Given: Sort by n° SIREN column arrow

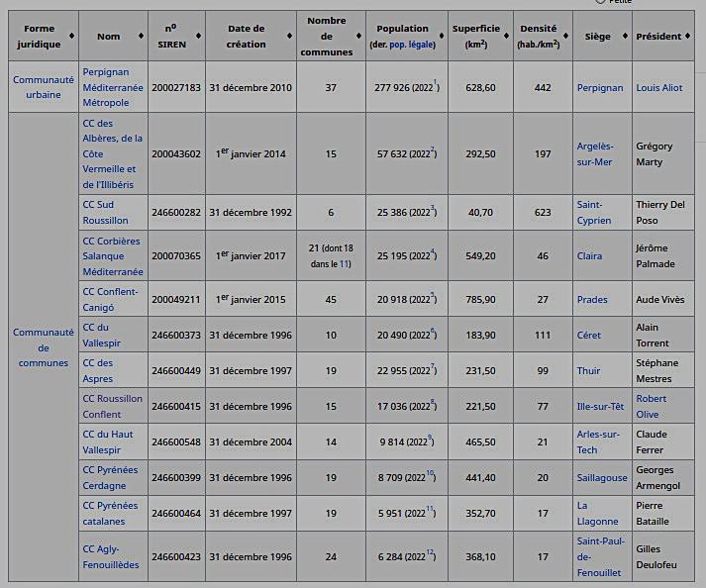Looking at the screenshot, I should point(199,36).
